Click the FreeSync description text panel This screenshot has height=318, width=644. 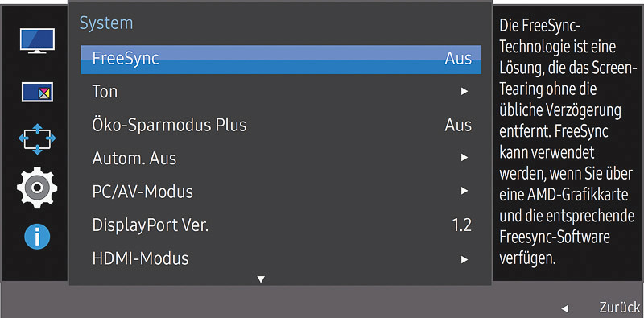pos(568,142)
